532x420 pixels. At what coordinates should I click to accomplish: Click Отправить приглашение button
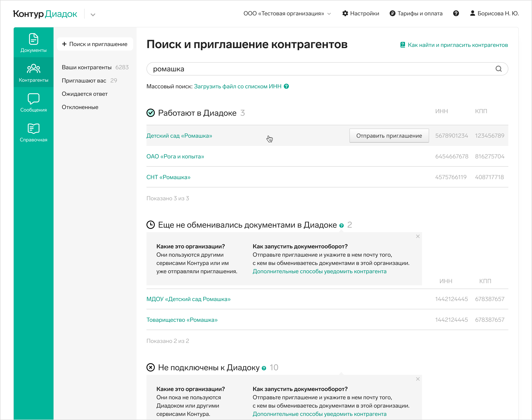pos(389,136)
